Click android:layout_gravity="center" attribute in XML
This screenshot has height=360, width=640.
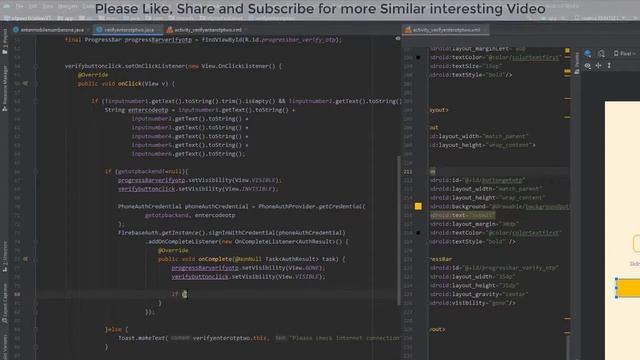point(479,294)
